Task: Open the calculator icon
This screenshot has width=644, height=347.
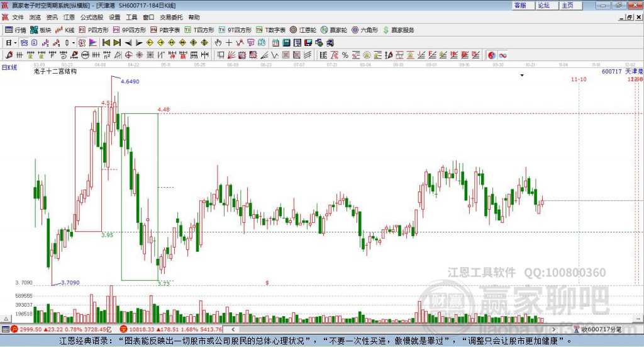Action: tap(286, 43)
